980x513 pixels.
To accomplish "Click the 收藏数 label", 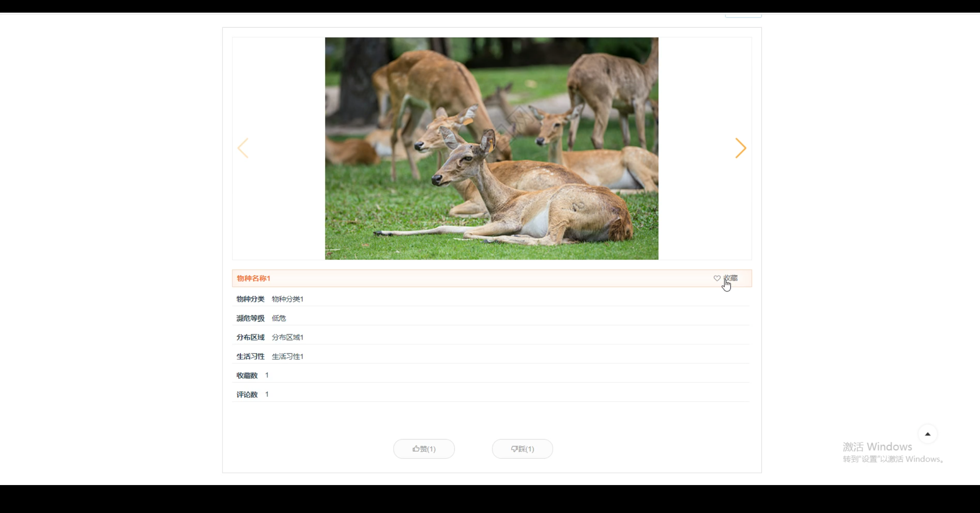I will [247, 376].
